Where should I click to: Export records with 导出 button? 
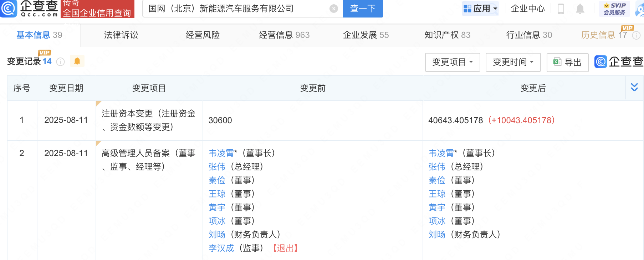567,62
